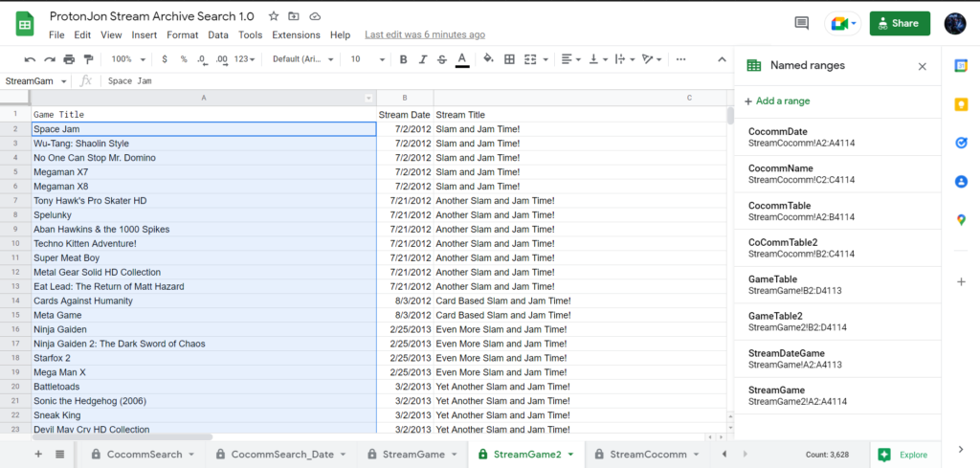This screenshot has height=468, width=980.
Task: Click Get add-ons plus icon in side panel
Action: (x=961, y=281)
